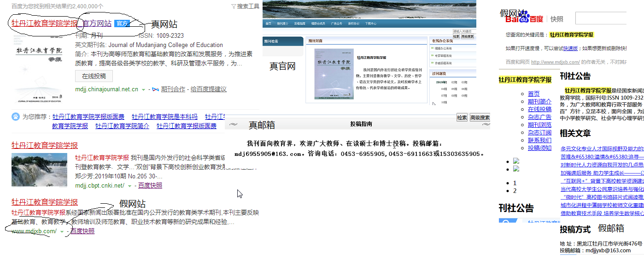This screenshot has height=271, width=644.
Task: Click 在线投稿 in the snapshot page bulleted menu
Action: click(539, 110)
